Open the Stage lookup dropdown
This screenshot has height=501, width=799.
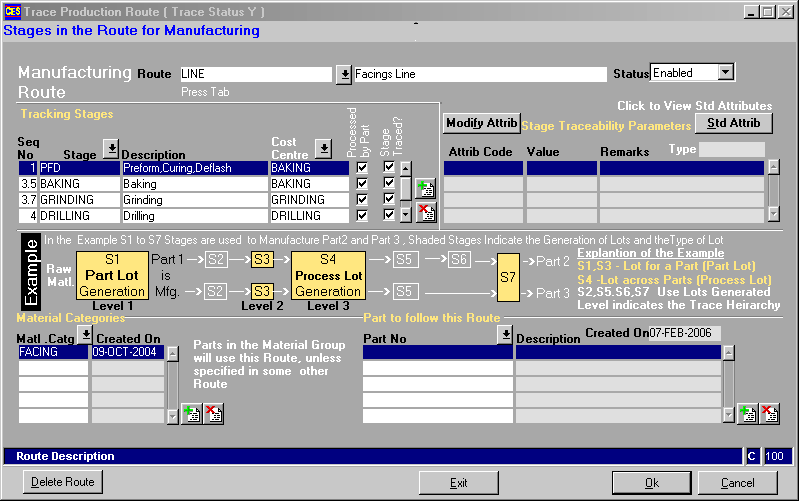pos(111,149)
